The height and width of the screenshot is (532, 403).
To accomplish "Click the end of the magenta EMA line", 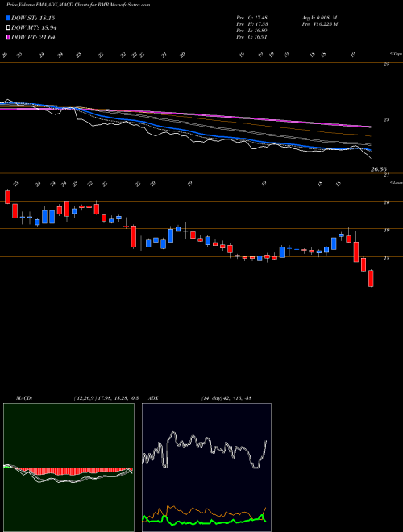I will point(369,127).
